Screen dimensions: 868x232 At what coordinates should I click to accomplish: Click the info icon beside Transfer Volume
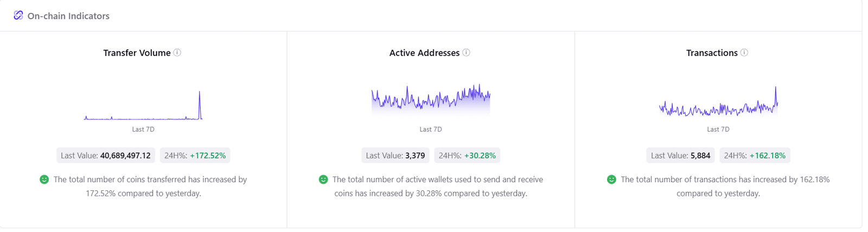[x=177, y=53]
